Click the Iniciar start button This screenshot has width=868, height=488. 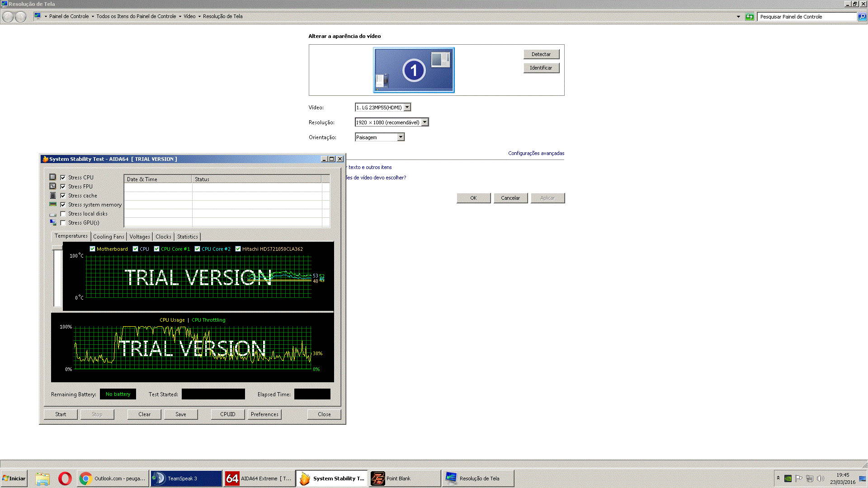[x=14, y=479]
